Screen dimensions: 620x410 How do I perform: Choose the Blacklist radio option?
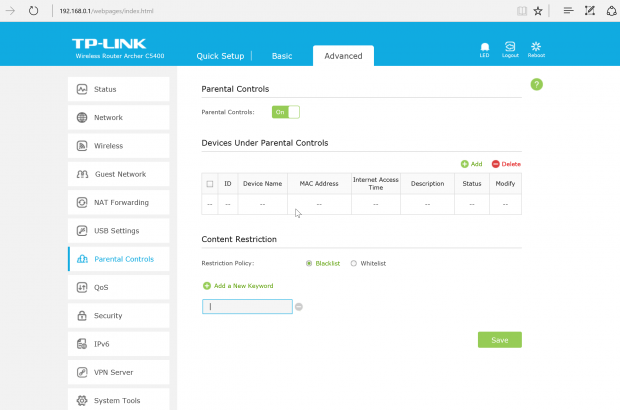[x=309, y=263]
